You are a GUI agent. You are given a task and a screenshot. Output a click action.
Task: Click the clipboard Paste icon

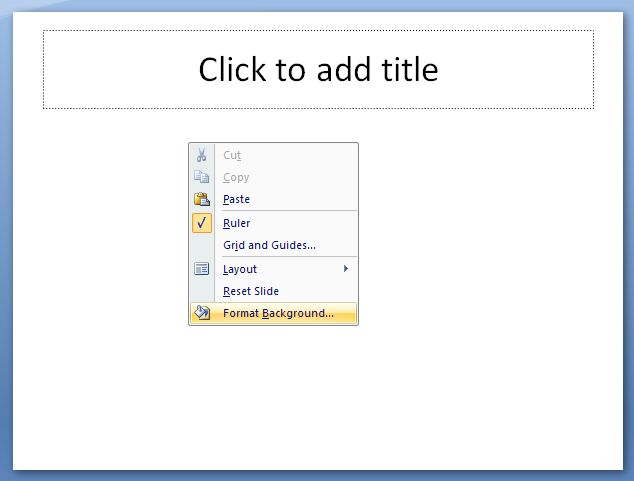click(202, 199)
